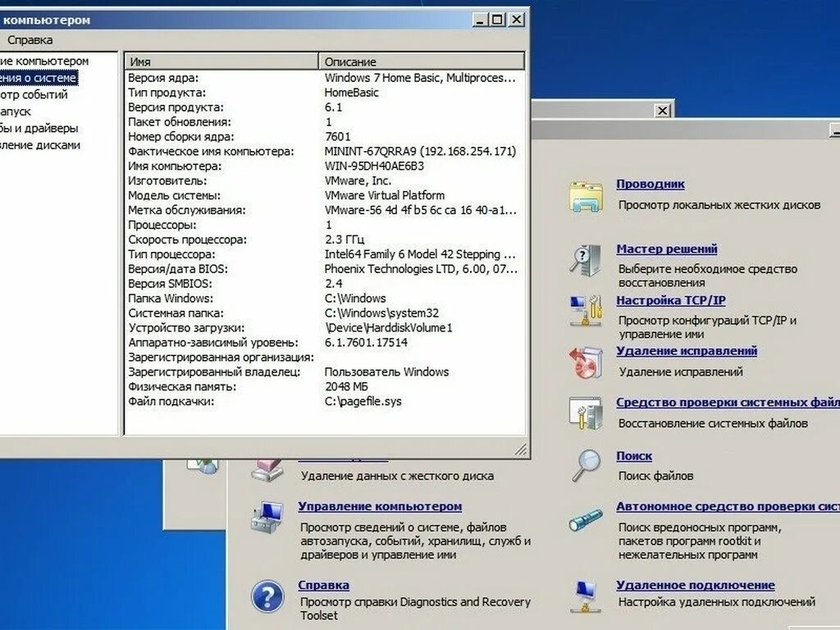Open the Удаленное подключение link
Image resolution: width=840 pixels, height=630 pixels.
point(696,586)
